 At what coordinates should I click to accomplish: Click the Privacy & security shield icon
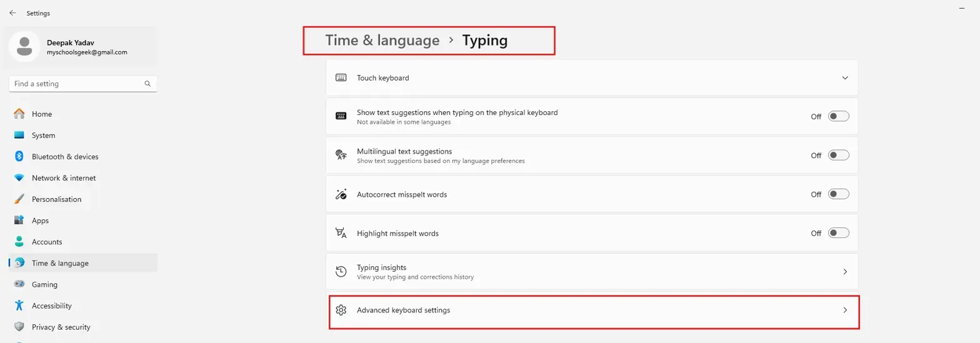coord(19,327)
